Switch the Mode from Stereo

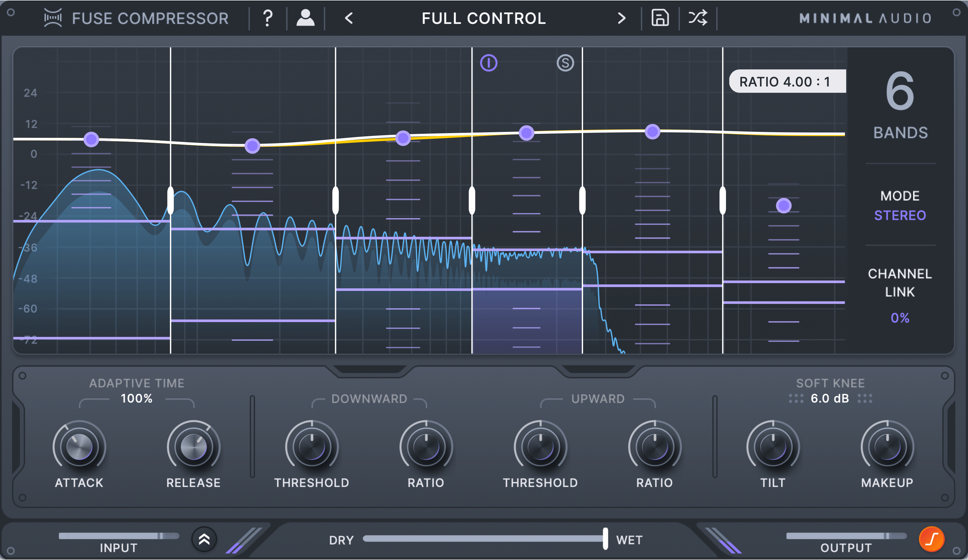click(900, 215)
